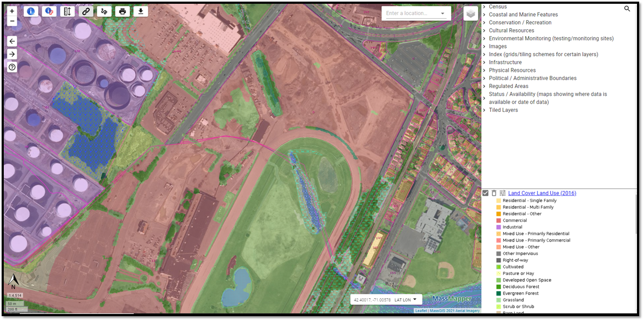Screen dimensions: 644x321
Task: Expand the Census category
Action: [497, 6]
